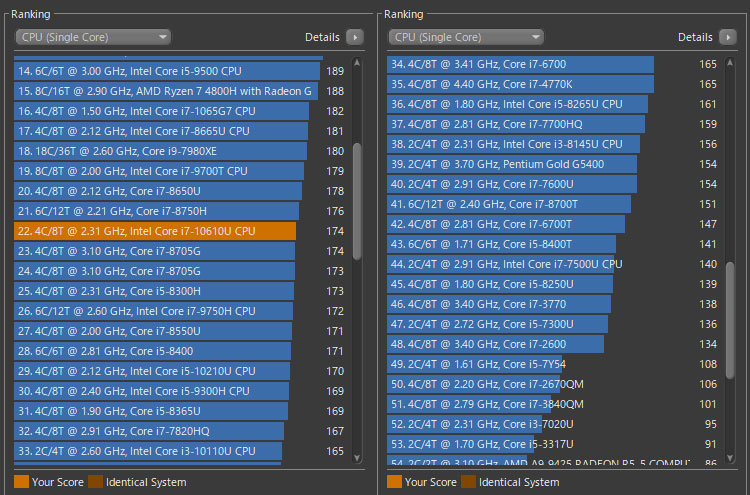Select row 50 Core i7-2670QM
Image resolution: width=750 pixels, height=495 pixels.
(552, 384)
